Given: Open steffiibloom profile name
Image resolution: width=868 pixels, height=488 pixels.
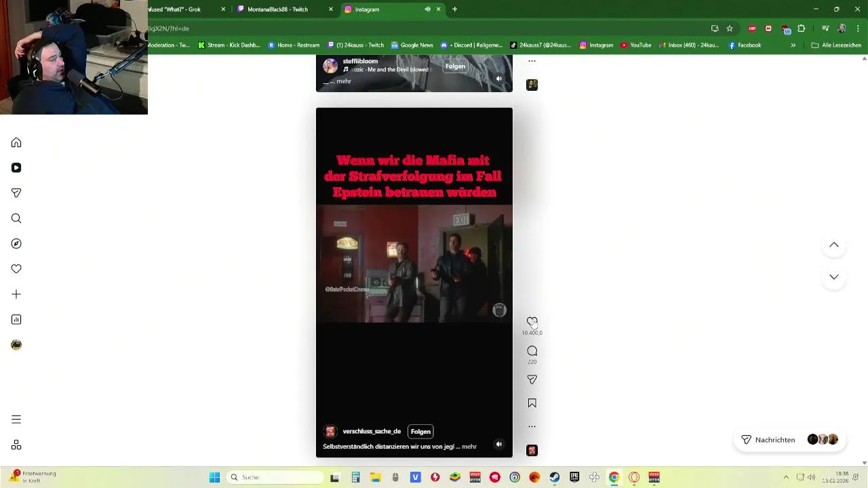Looking at the screenshot, I should [x=360, y=61].
